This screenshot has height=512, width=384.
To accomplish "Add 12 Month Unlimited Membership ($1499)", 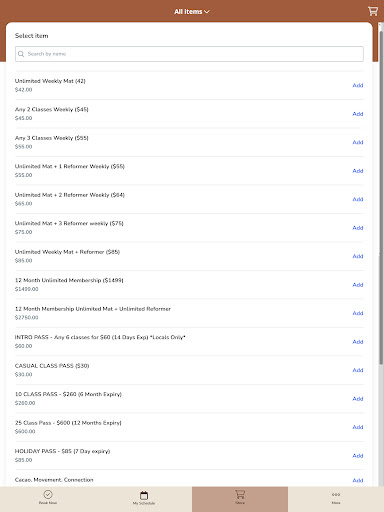I will [x=358, y=285].
